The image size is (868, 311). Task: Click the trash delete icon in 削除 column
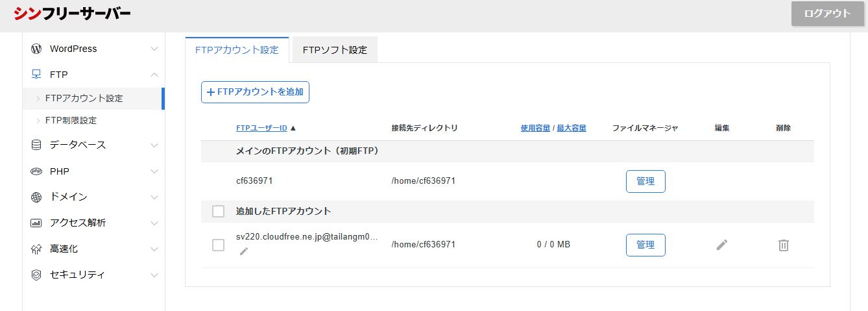(784, 245)
